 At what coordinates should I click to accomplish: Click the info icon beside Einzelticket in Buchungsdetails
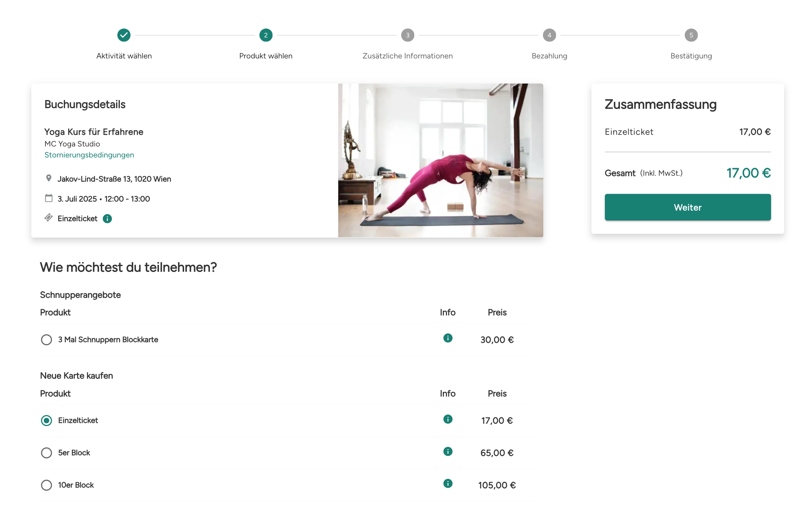(107, 219)
